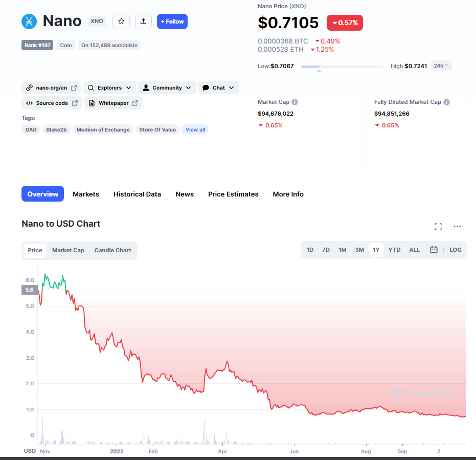Screen dimensions: 476x460
Task: Add Nano to watchlist with star icon
Action: pos(121,21)
